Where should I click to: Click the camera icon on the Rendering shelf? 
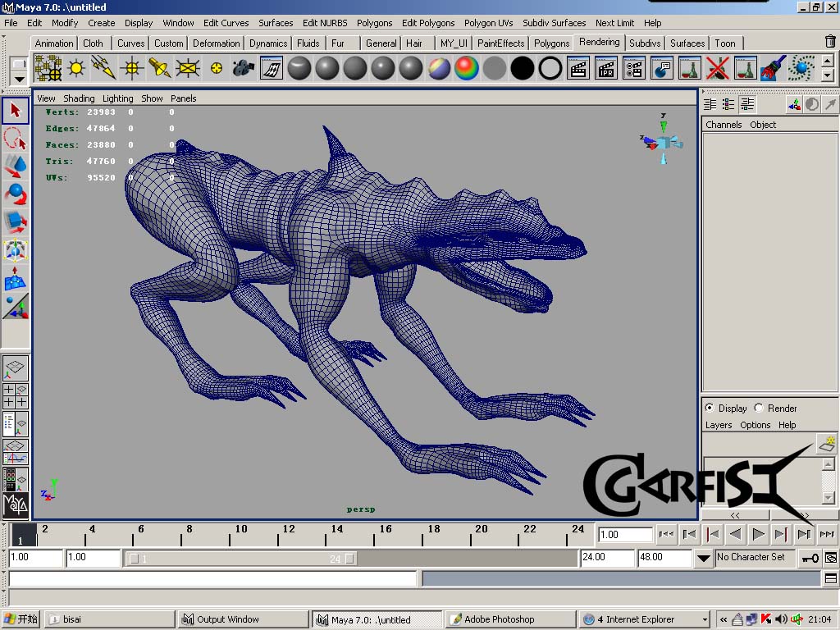pos(243,69)
